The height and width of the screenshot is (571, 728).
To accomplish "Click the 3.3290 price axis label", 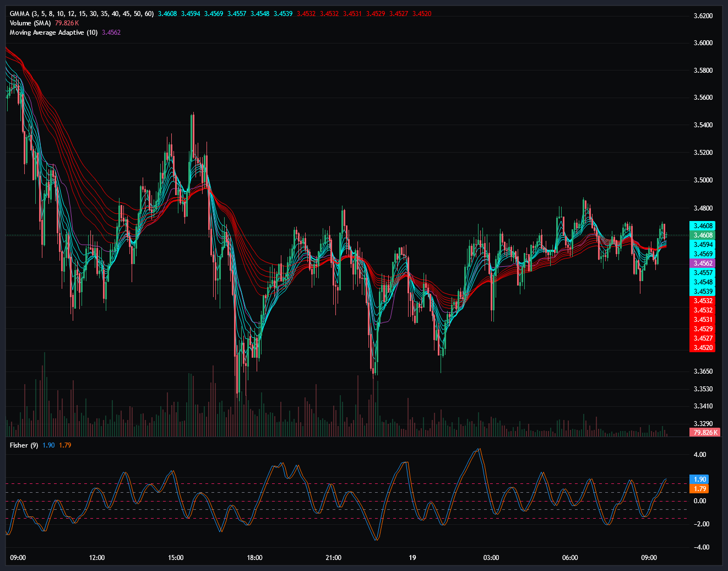I will pos(703,424).
